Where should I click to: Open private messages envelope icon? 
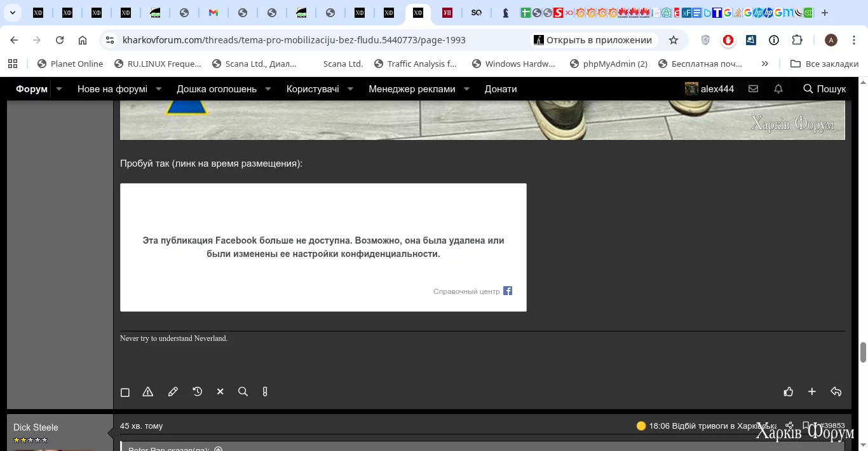coord(754,89)
